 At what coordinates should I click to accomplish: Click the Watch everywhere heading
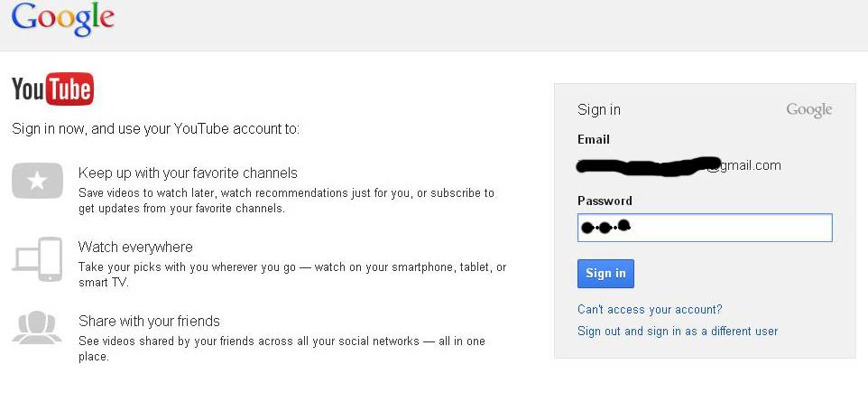tap(135, 247)
